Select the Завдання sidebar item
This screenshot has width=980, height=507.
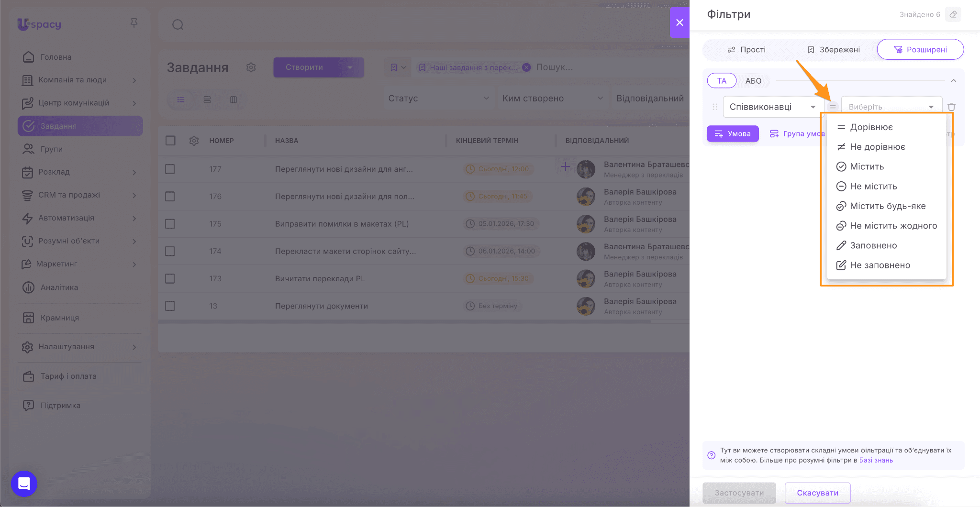(x=80, y=126)
